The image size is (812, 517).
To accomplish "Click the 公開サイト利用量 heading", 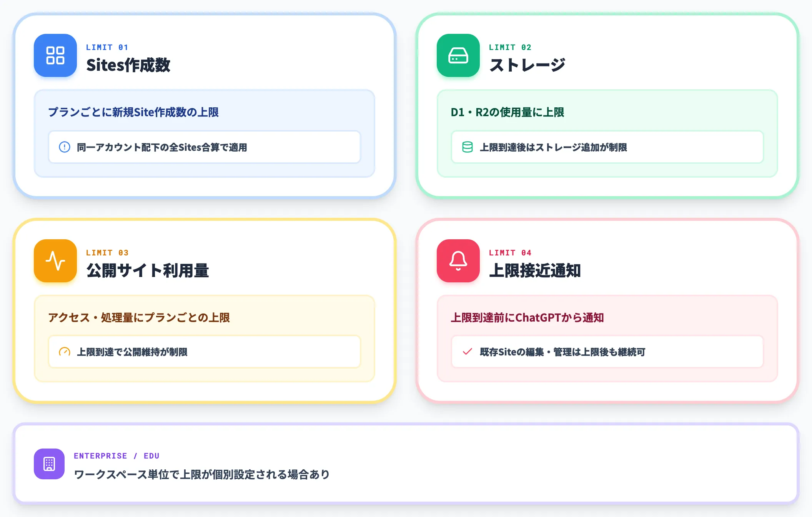I will click(x=148, y=270).
